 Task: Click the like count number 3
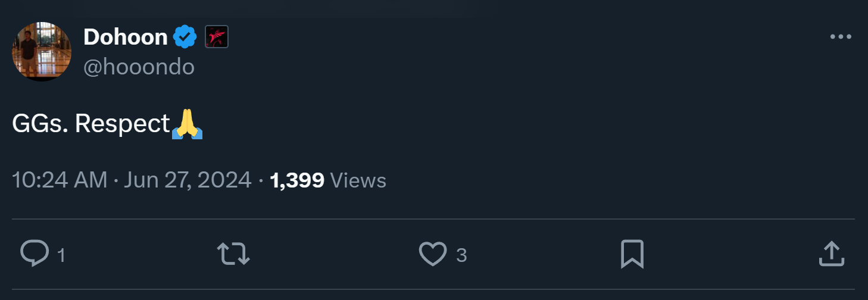(x=461, y=256)
